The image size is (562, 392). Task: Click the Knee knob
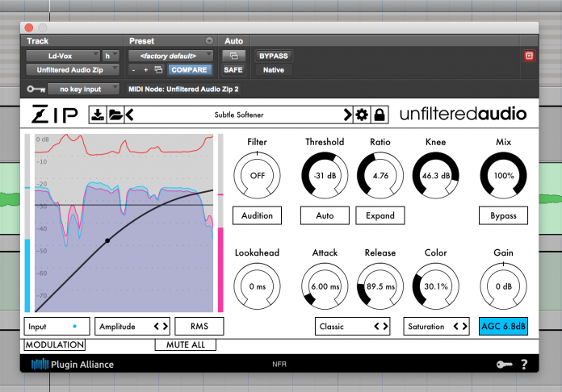point(436,175)
